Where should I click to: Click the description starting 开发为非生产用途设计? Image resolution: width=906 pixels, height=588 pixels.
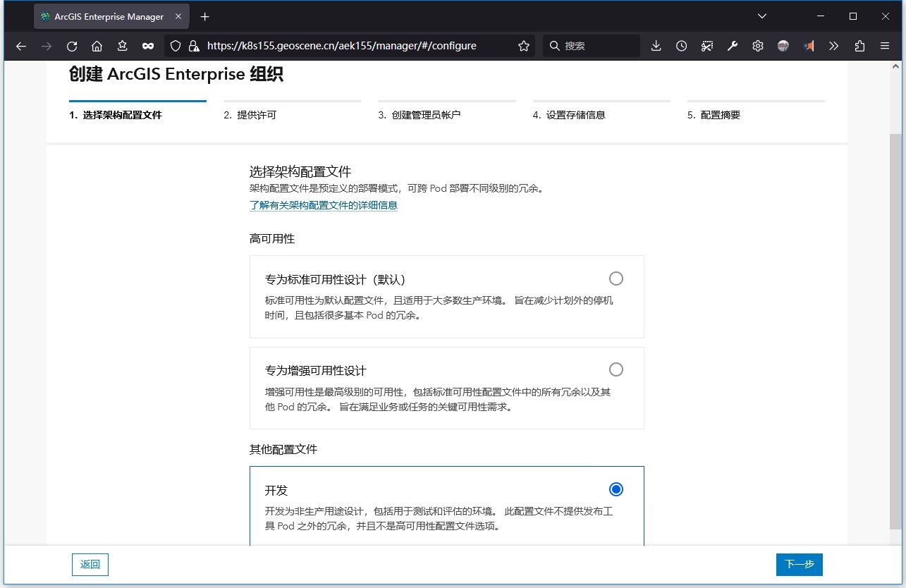[439, 519]
